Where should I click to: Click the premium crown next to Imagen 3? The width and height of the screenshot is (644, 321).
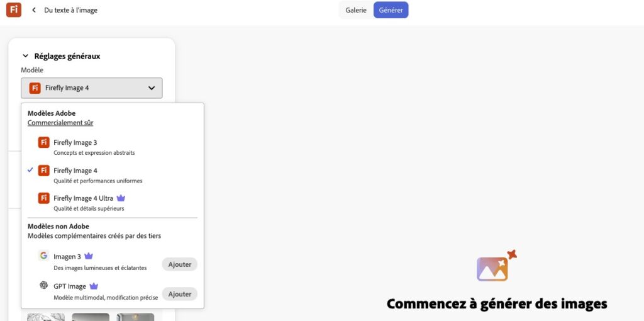tap(89, 256)
